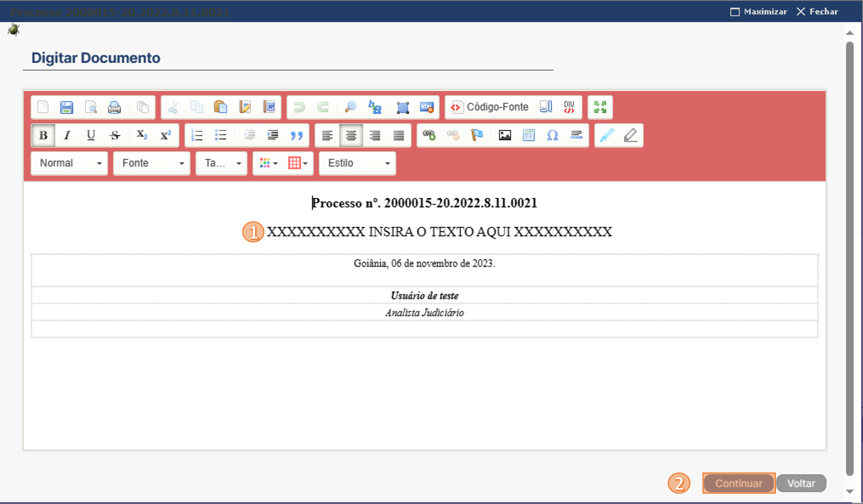This screenshot has width=863, height=504.
Task: Open the text color picker
Action: click(269, 163)
